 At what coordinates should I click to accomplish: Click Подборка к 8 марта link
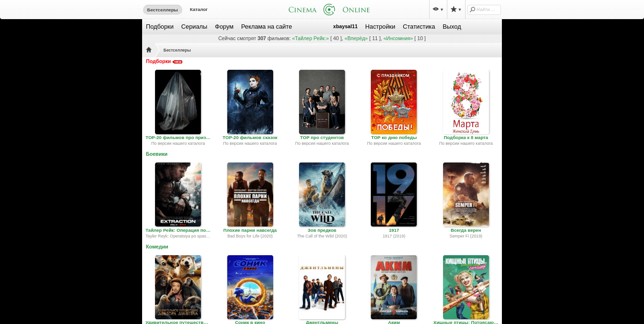tap(466, 138)
